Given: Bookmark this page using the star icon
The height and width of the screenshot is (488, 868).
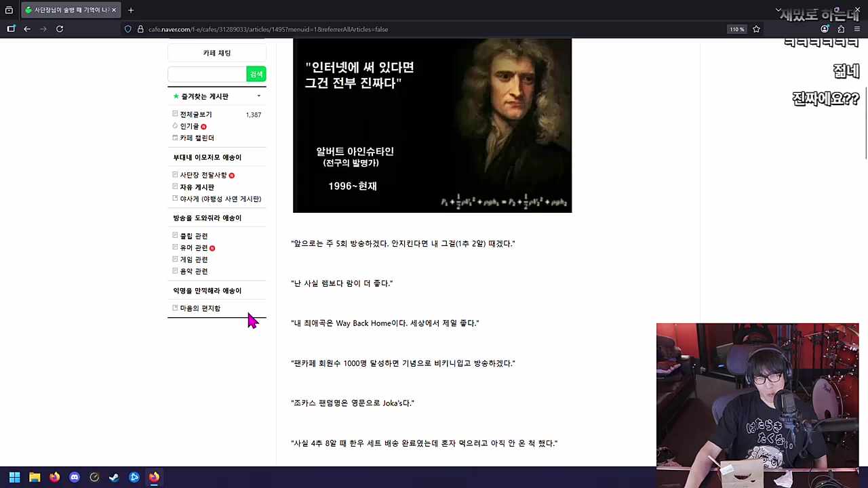Looking at the screenshot, I should coord(756,28).
